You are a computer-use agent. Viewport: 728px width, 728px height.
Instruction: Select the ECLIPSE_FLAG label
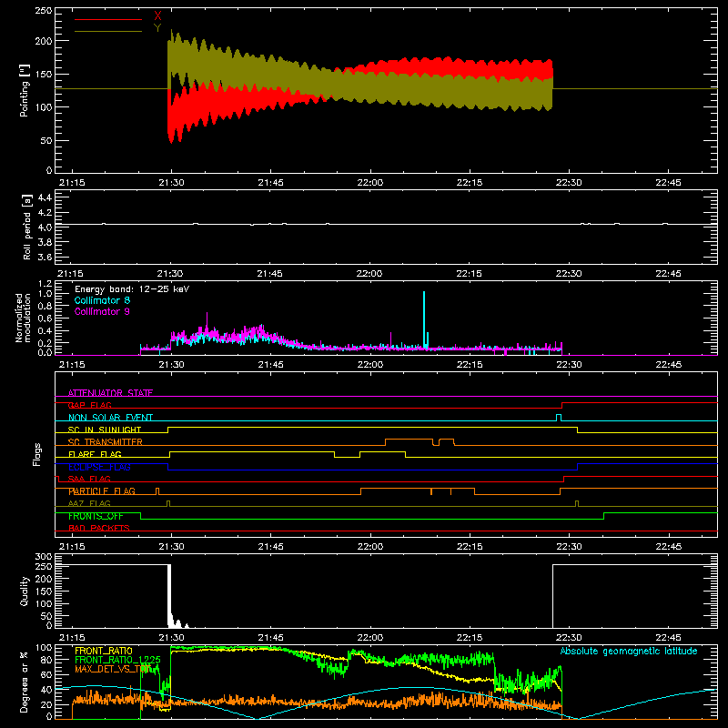99,467
